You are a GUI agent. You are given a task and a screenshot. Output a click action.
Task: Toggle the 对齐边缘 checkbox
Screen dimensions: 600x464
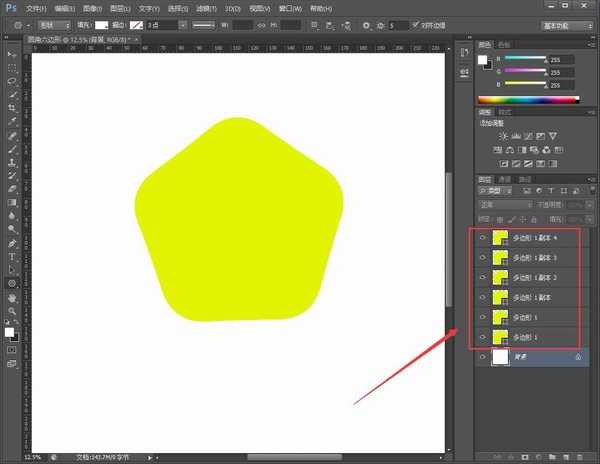(416, 24)
